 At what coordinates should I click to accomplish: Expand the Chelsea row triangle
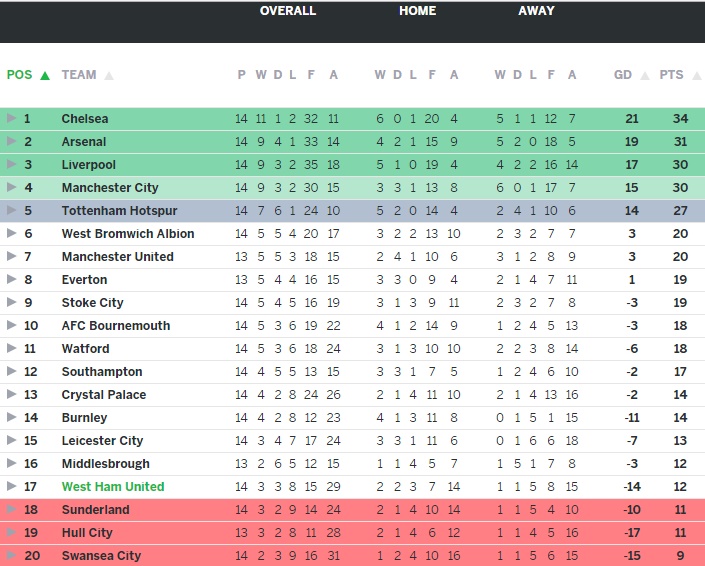pos(11,118)
